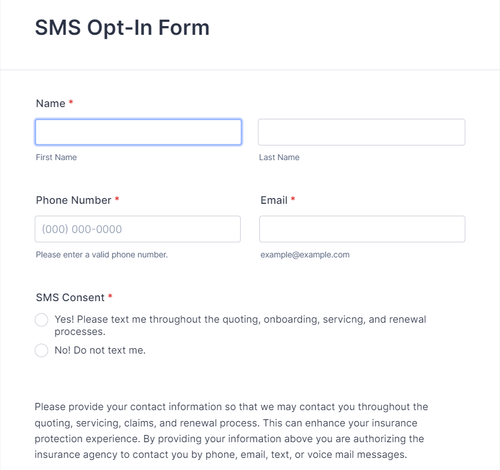The image size is (500, 470).
Task: Select the 'Yes! Please text me' radio button
Action: pyautogui.click(x=42, y=320)
